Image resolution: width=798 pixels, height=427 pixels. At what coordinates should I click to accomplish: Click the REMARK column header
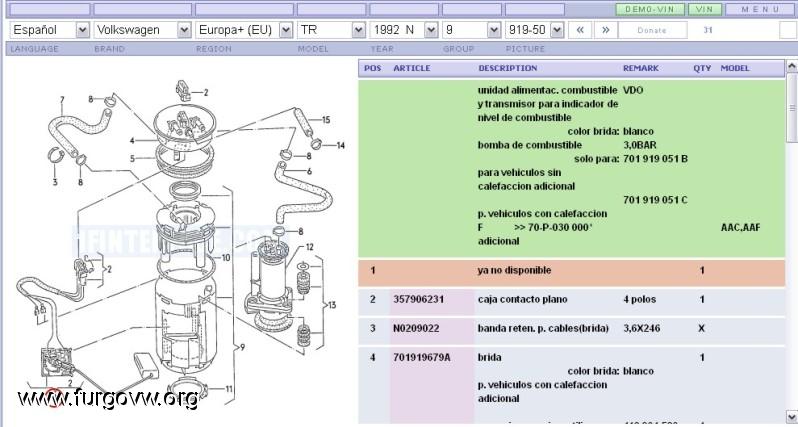click(641, 68)
